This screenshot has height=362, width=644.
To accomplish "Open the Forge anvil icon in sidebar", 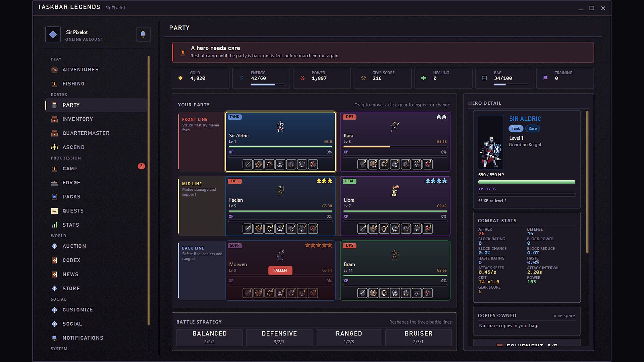I will [54, 183].
